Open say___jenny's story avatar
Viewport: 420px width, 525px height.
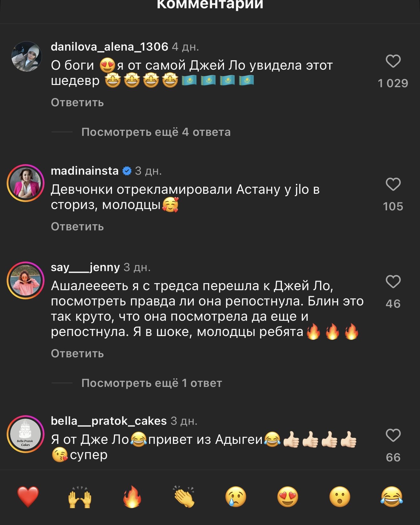(x=25, y=280)
